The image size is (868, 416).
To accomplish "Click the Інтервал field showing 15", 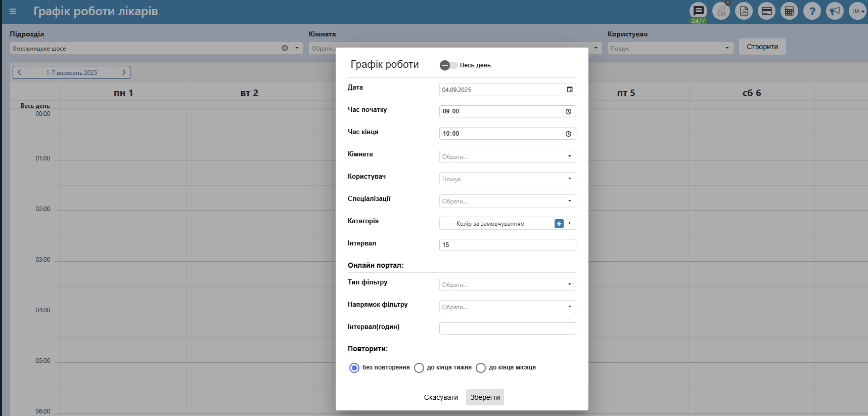I will point(508,245).
